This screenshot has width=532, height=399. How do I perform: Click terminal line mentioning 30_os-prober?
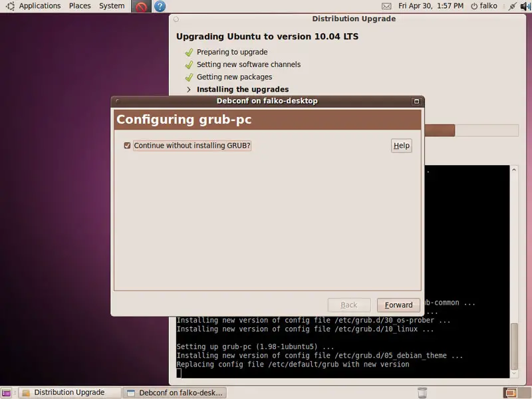pos(313,321)
